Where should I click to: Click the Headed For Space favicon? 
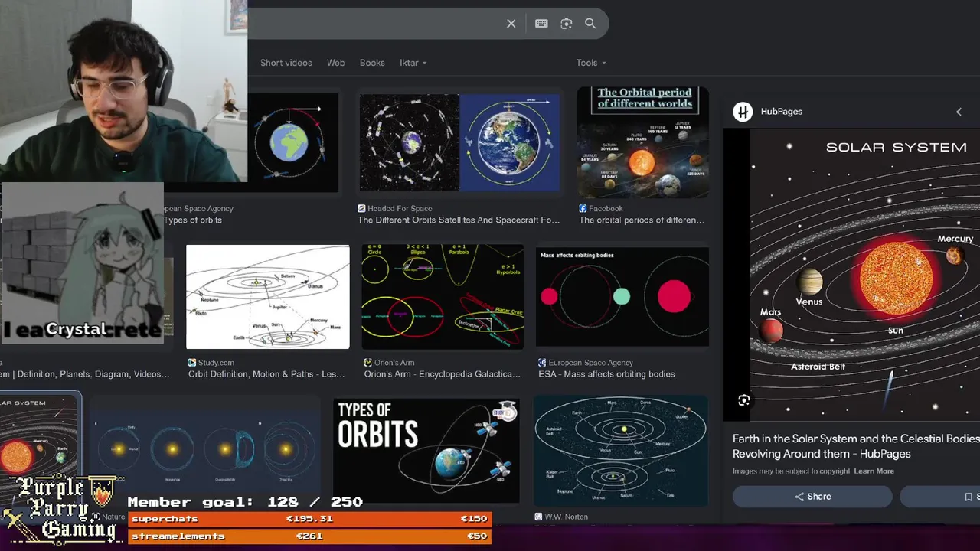click(361, 208)
